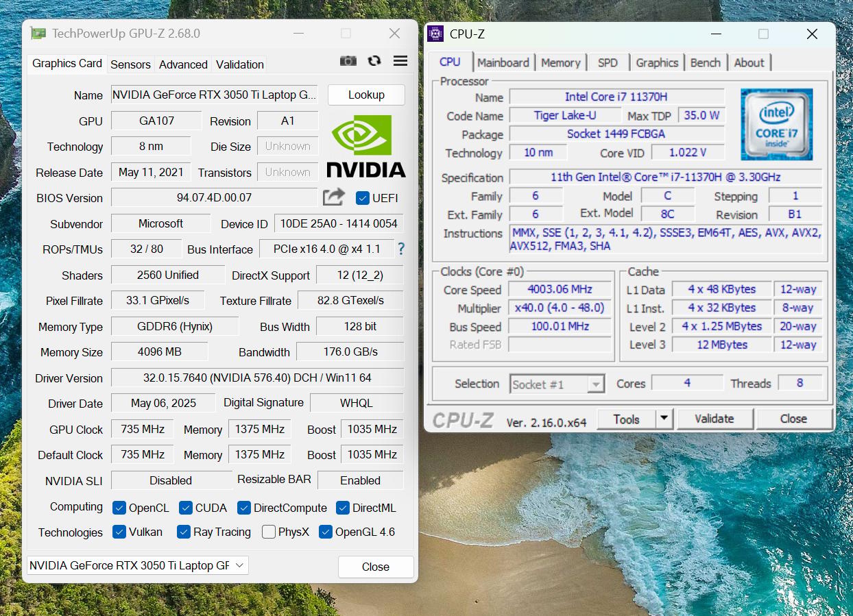Click the Level 3 12 MBytes cache value
The width and height of the screenshot is (853, 616).
pos(722,345)
